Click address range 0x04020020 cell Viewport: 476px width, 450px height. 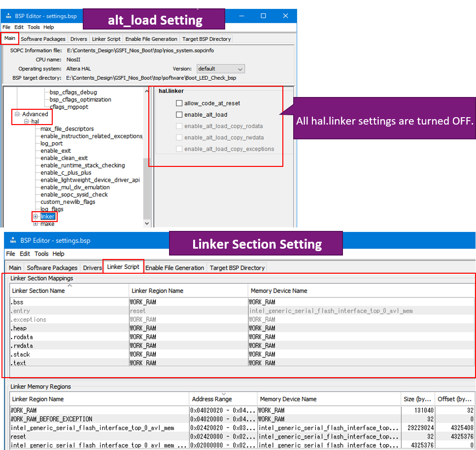click(223, 410)
